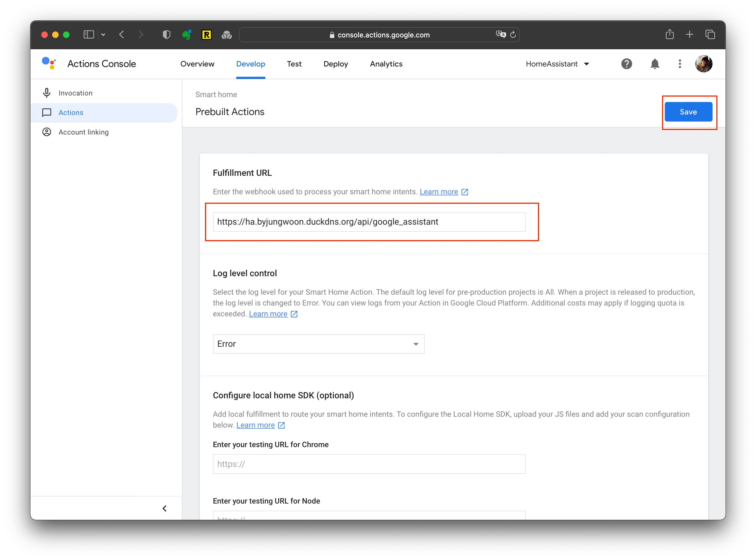Click external link icon beside local SDK Learn more
756x560 pixels.
[282, 425]
